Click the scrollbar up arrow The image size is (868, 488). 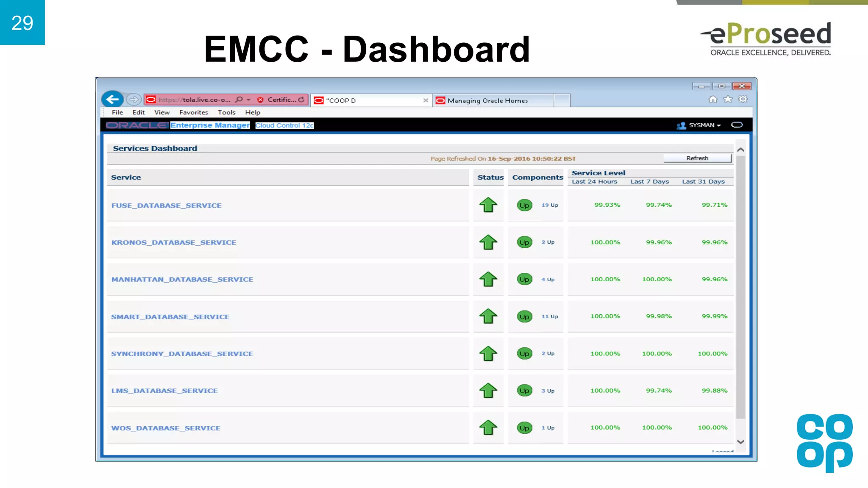click(x=741, y=150)
